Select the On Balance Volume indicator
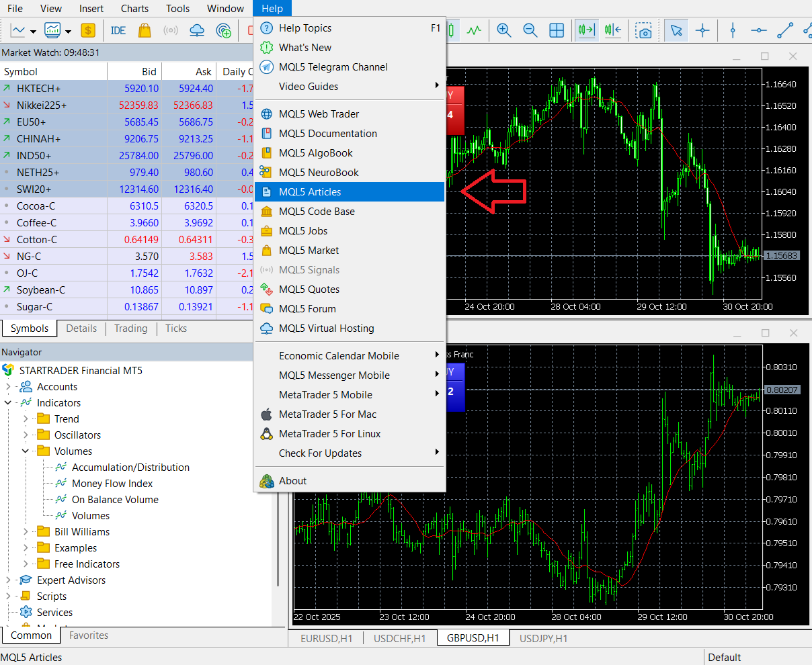Viewport: 812px width, 665px height. pos(115,500)
